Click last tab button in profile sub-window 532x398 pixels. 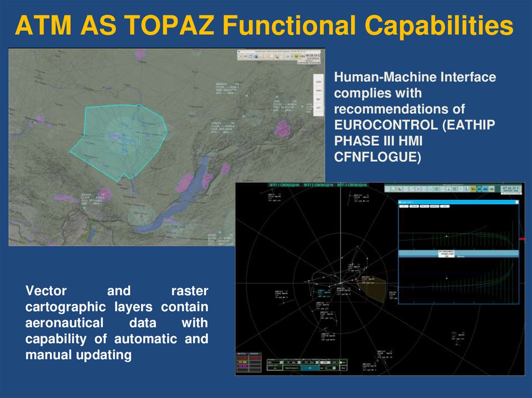[x=445, y=206]
